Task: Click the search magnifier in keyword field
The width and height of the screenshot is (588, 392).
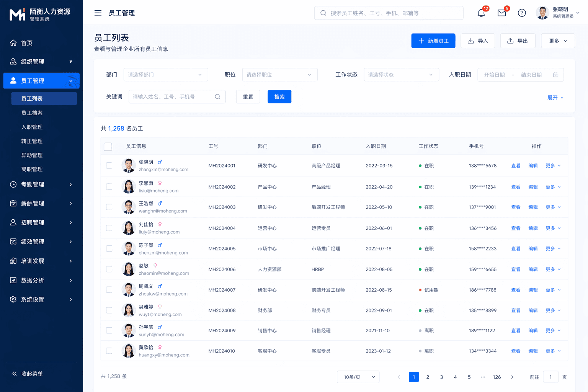Action: 217,97
